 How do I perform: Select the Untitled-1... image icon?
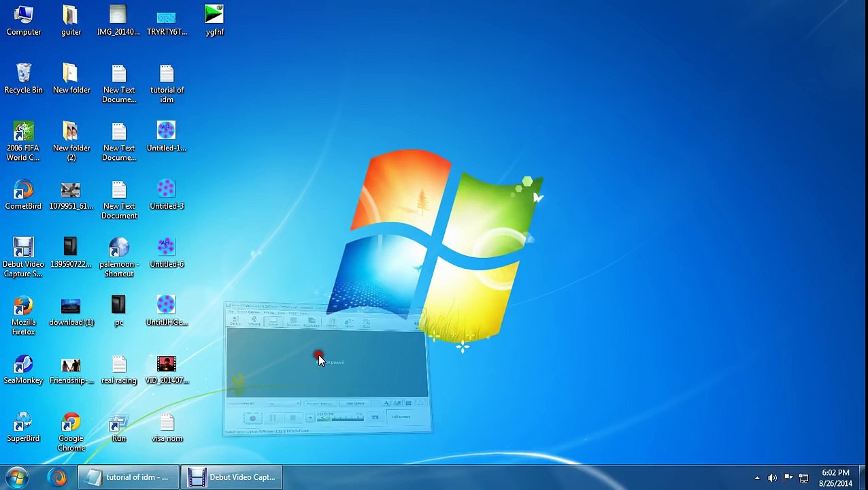(x=167, y=137)
